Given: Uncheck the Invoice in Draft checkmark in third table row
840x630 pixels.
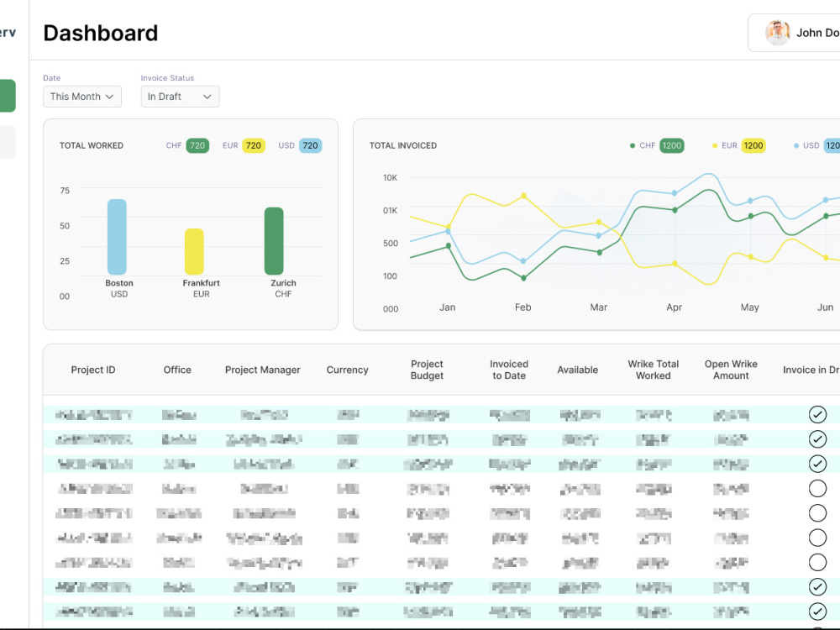Looking at the screenshot, I should click(x=817, y=464).
